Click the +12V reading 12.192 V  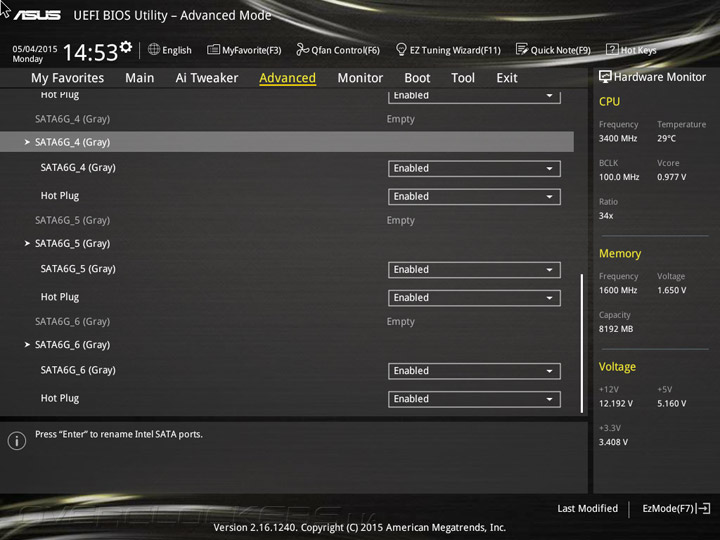[616, 403]
